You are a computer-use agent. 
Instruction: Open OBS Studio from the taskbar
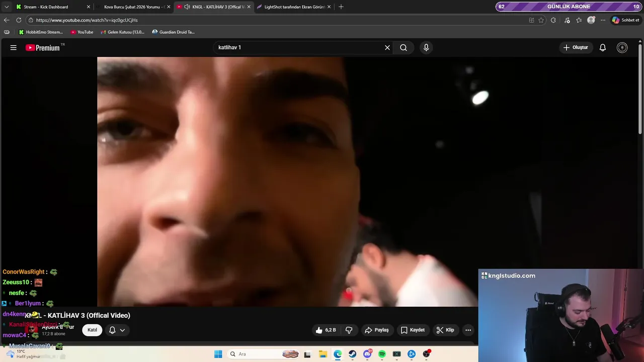427,354
